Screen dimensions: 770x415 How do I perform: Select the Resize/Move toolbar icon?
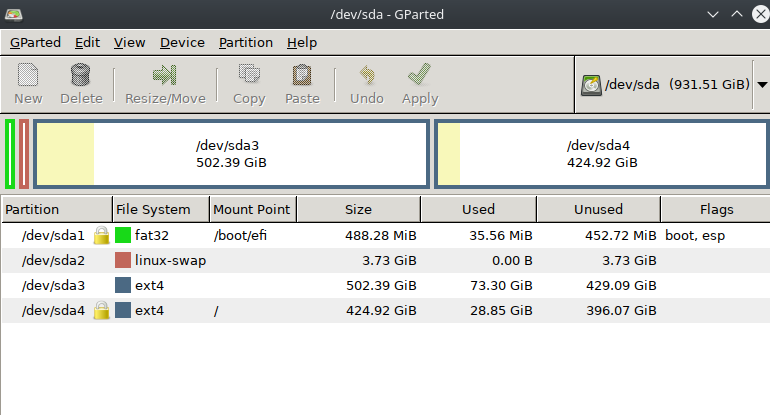point(165,75)
